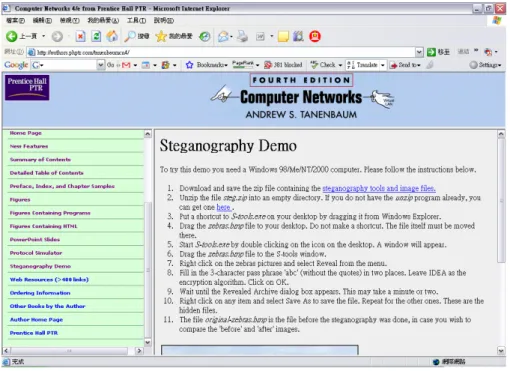The height and width of the screenshot is (371, 510).
Task: Click the page icon in address bar
Action: coord(31,52)
